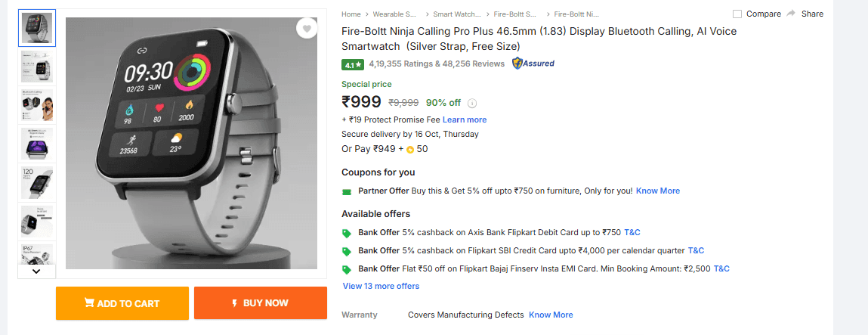Image resolution: width=868 pixels, height=335 pixels.
Task: Add product to wishlist with heart icon
Action: click(306, 29)
